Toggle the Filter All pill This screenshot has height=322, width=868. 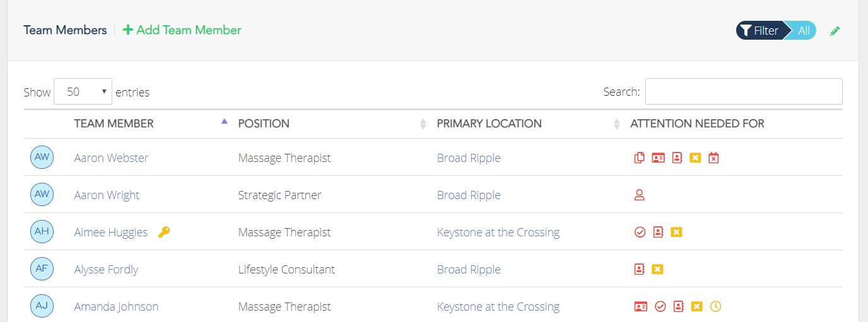pos(776,30)
